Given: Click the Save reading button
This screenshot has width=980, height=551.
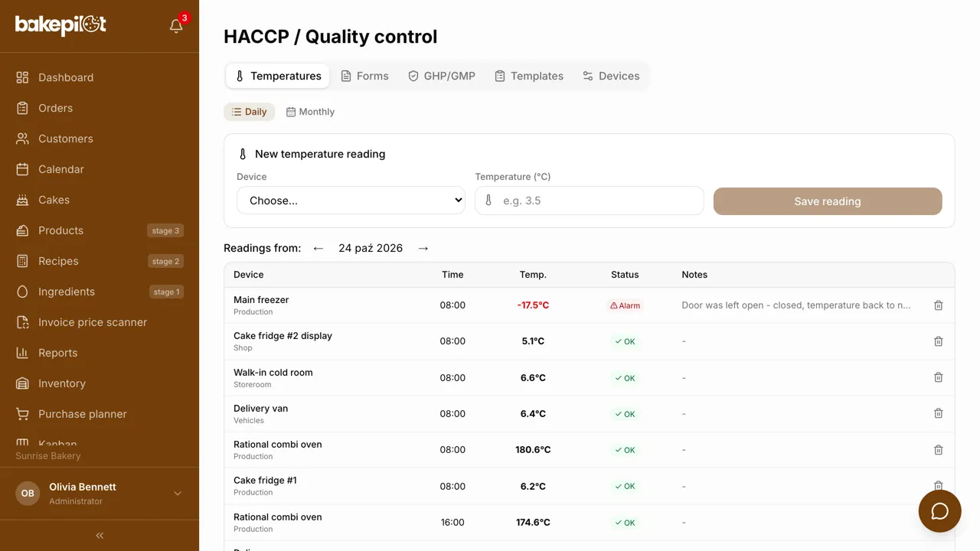Looking at the screenshot, I should [828, 201].
